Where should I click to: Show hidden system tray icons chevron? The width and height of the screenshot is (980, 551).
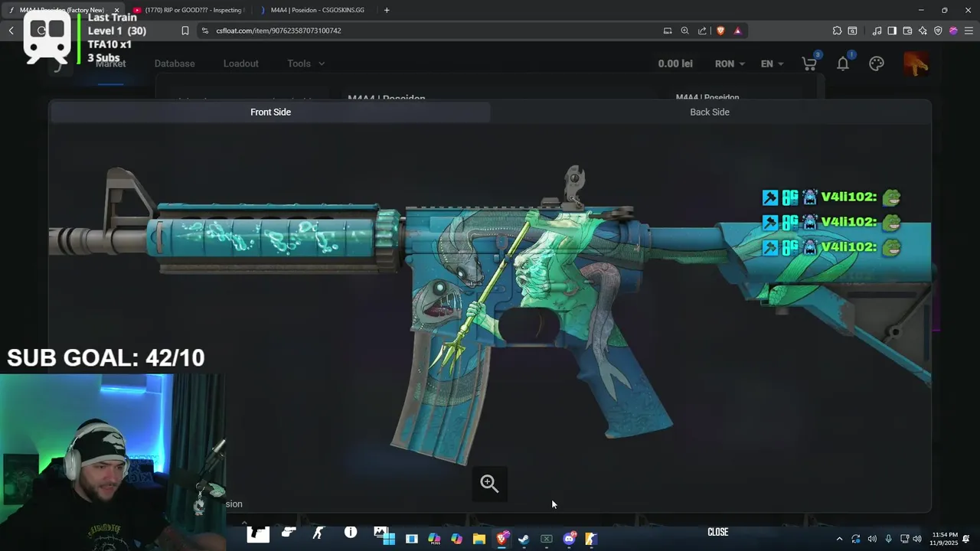839,539
